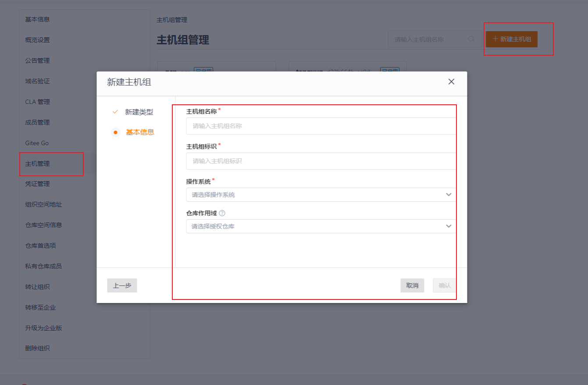Open 私有仓库成员 in the sidebar

[43, 266]
